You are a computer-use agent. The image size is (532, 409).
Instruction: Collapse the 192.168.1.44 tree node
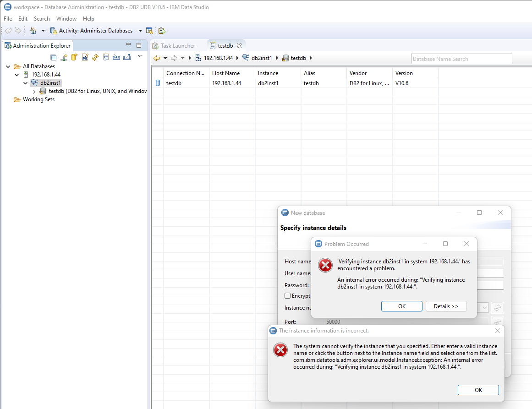16,75
